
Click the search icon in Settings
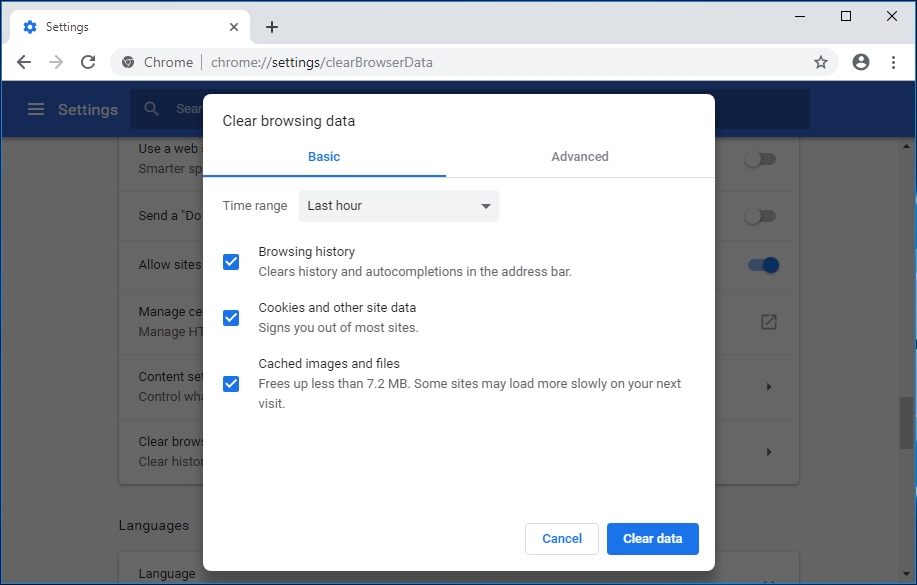point(150,109)
